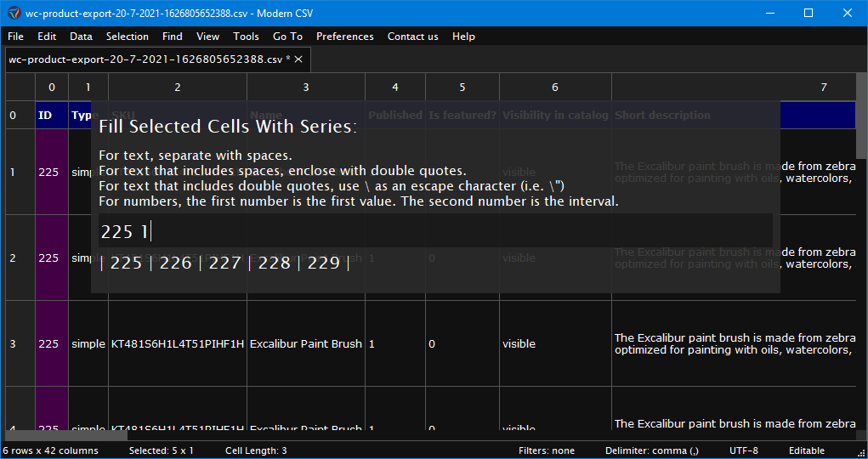The image size is (868, 459).
Task: Click the 'Selected: 5 x 1' status entry
Action: 161,450
